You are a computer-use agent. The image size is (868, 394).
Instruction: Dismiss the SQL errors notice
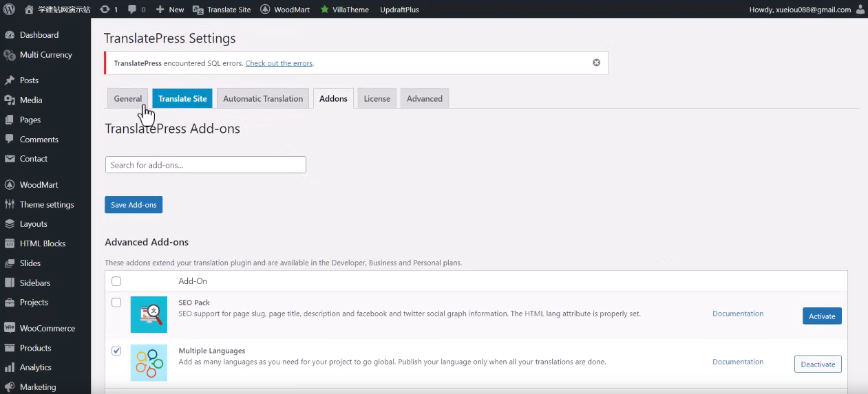596,63
